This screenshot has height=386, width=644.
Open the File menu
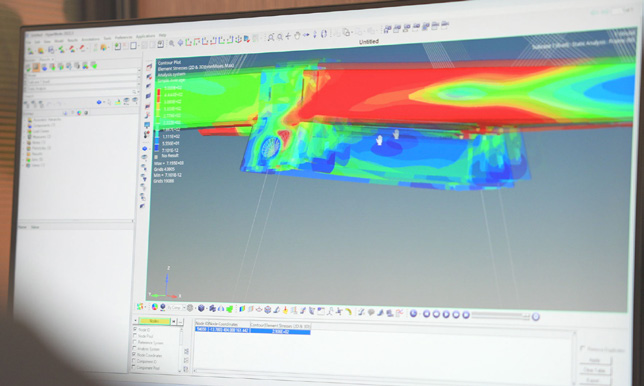(x=28, y=42)
